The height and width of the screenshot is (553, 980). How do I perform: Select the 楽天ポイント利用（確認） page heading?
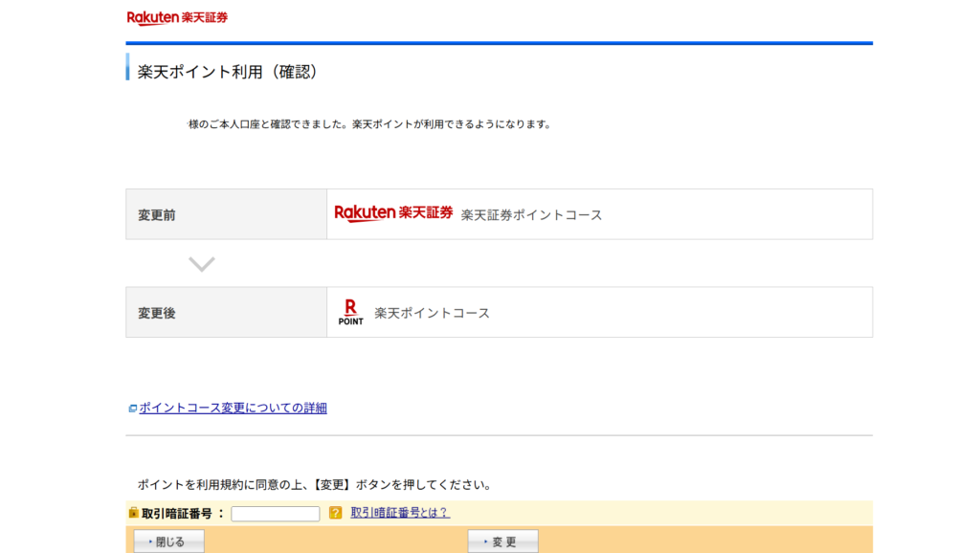[228, 72]
